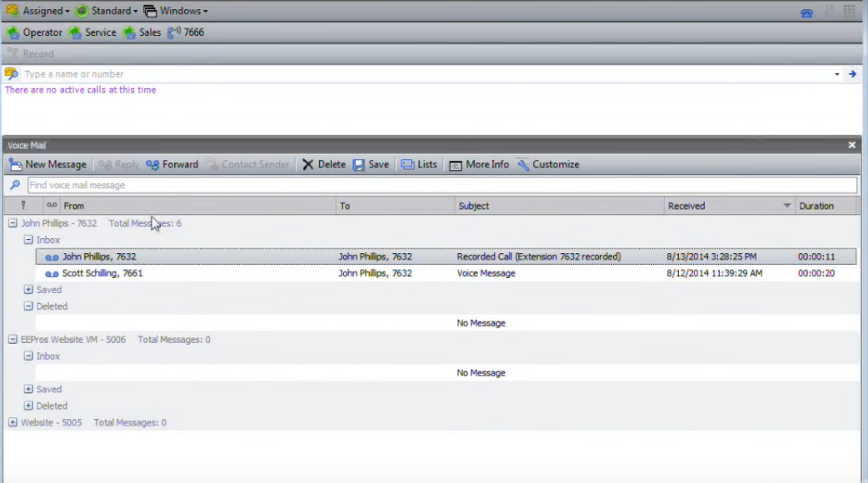Screen dimensions: 868x483
Task: Click the grid icon at top right
Action: point(849,11)
